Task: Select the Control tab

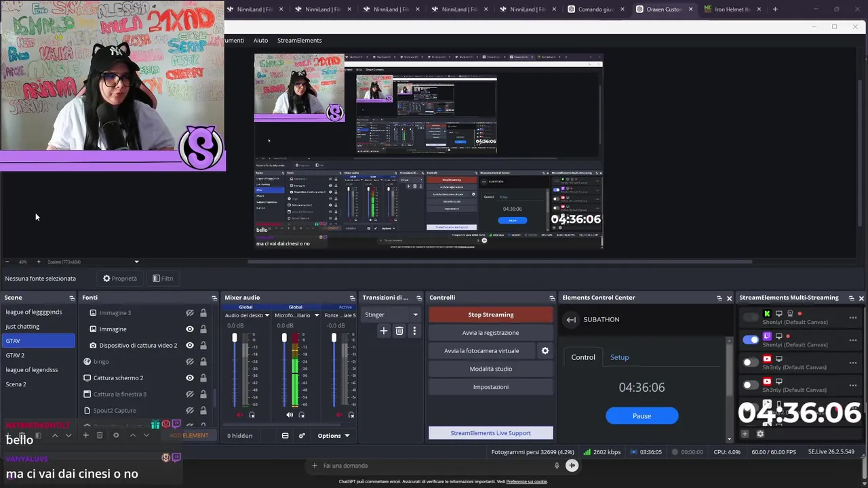Action: [x=583, y=357]
